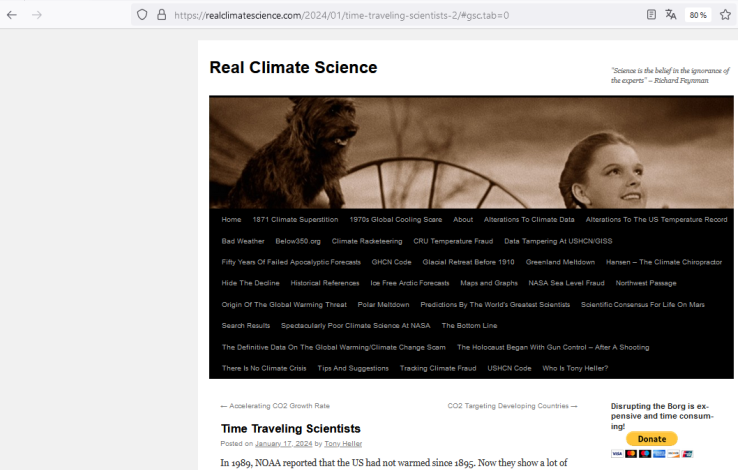Click the browser forward arrow
Screen dimensions: 738x470
[37, 15]
